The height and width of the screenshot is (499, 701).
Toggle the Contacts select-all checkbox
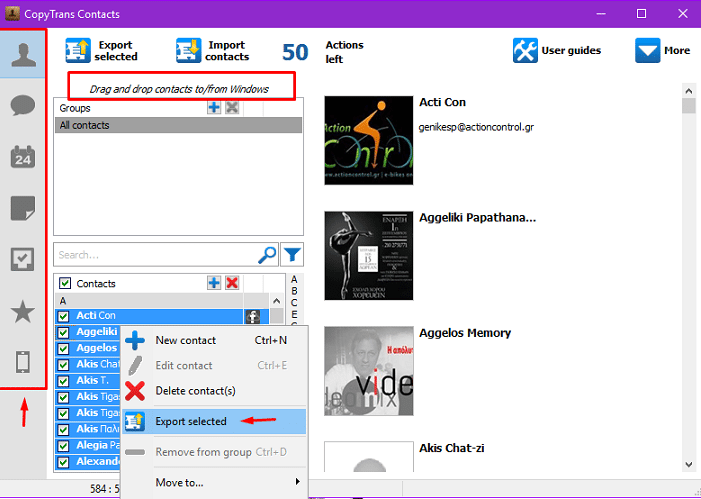(65, 283)
